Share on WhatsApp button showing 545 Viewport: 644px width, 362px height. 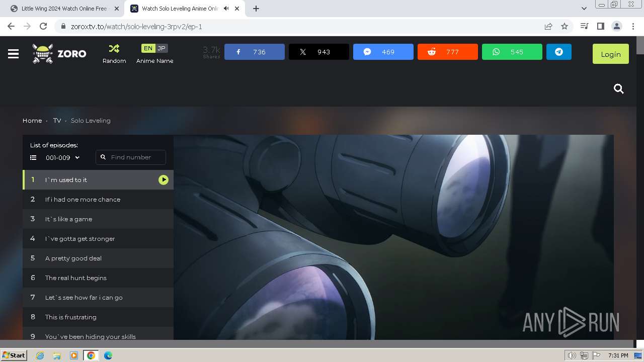(512, 52)
